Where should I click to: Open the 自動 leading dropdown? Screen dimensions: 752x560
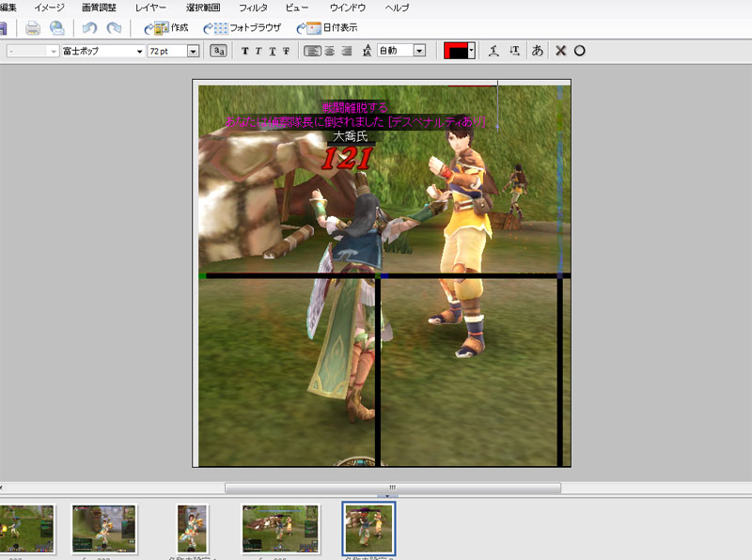pos(419,51)
